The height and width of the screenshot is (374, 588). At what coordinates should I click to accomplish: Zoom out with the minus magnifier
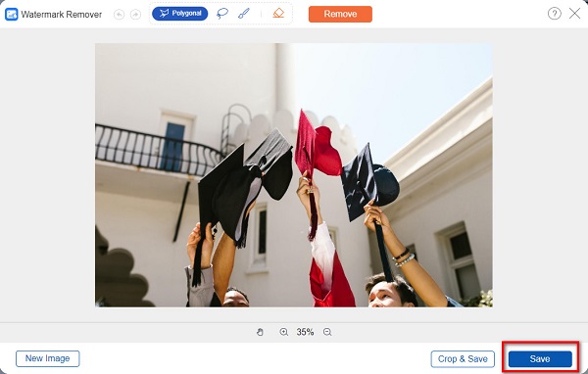(x=327, y=332)
